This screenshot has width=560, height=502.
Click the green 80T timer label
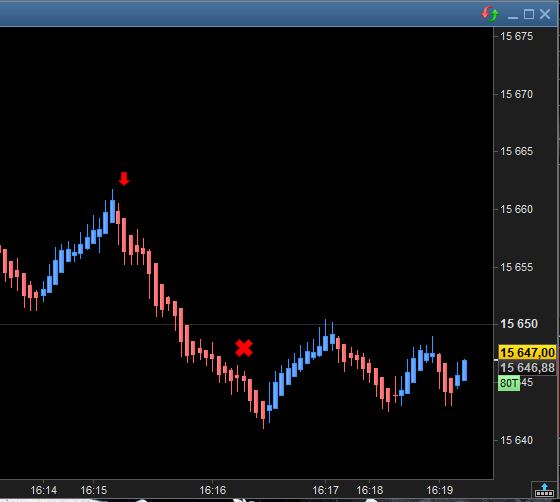pyautogui.click(x=509, y=383)
